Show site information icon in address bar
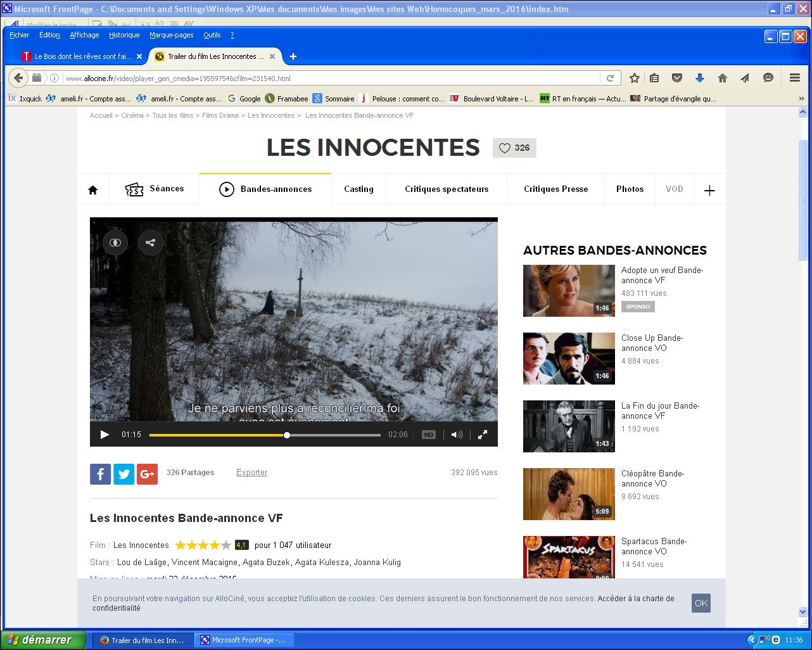The height and width of the screenshot is (650, 812). coord(54,78)
